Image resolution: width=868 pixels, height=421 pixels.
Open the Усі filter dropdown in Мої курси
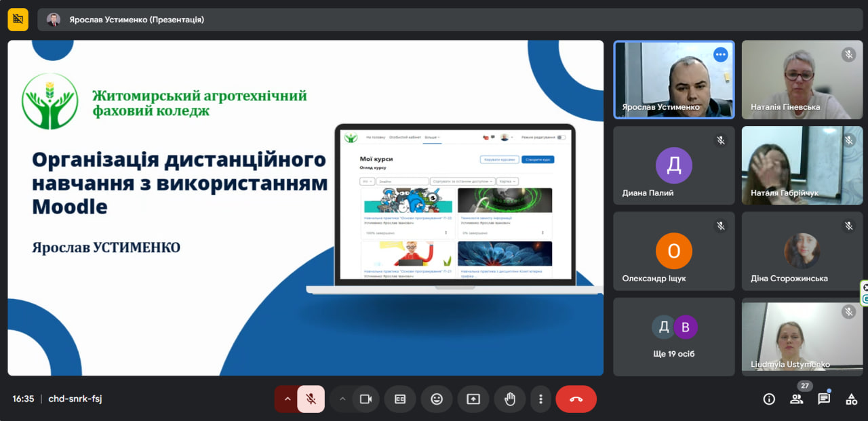[367, 182]
